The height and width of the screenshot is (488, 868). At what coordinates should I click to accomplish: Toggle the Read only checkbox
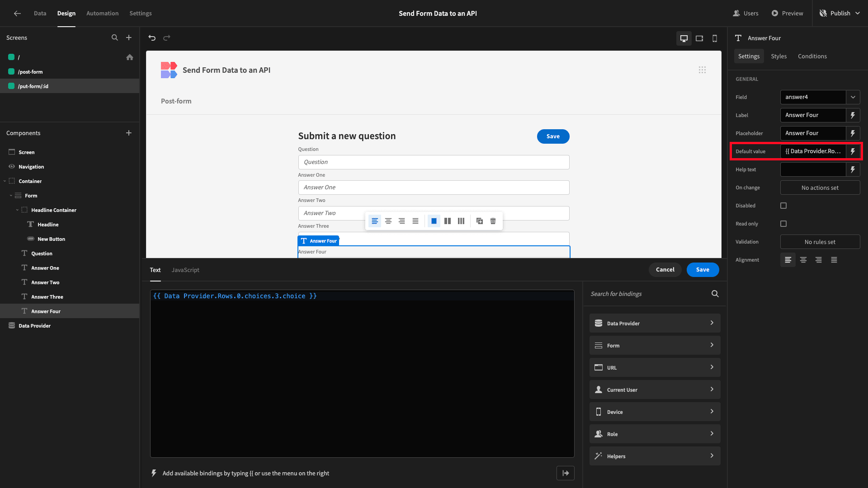(783, 224)
